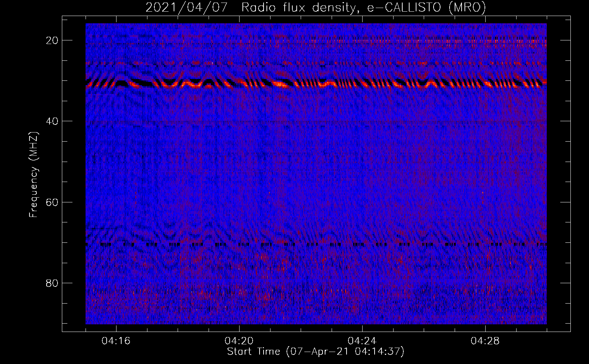Click the "20" frequency tick label
Image resolution: width=589 pixels, height=364 pixels.
tap(52, 40)
